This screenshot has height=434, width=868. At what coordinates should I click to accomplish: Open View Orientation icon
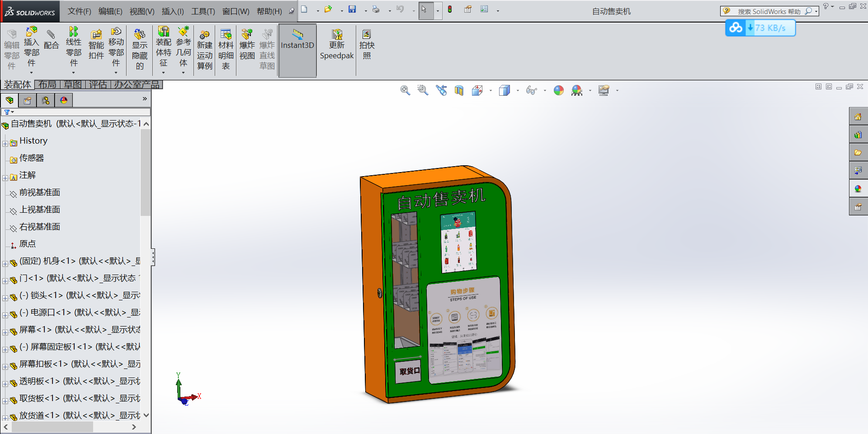(477, 90)
